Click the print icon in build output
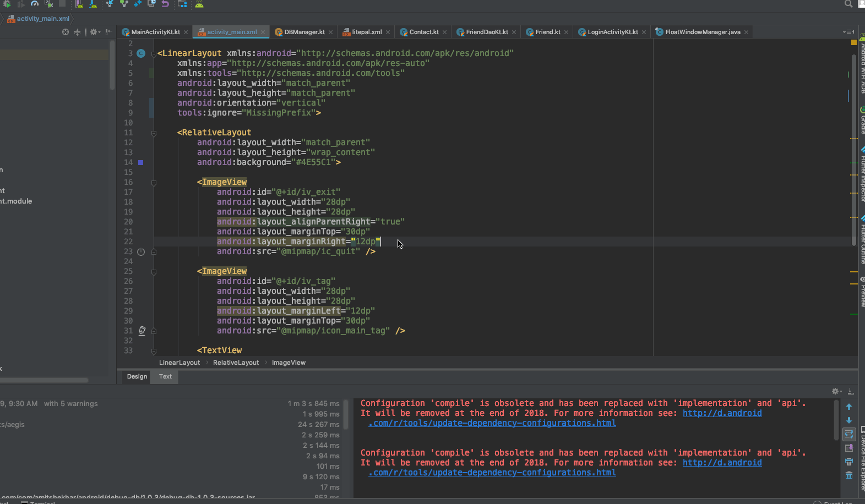Image resolution: width=865 pixels, height=504 pixels. (x=849, y=462)
